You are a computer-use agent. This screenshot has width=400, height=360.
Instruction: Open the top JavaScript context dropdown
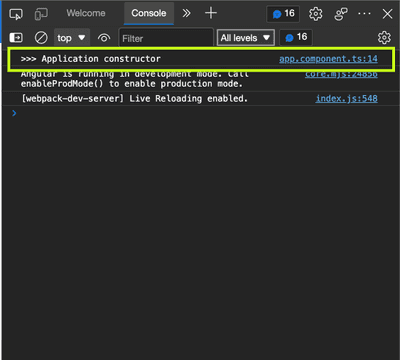tap(71, 38)
